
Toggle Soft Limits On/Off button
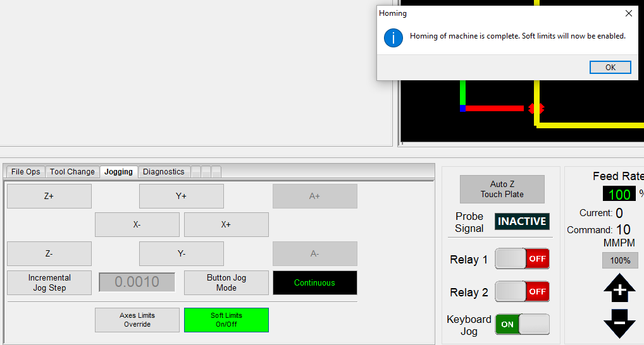(226, 320)
